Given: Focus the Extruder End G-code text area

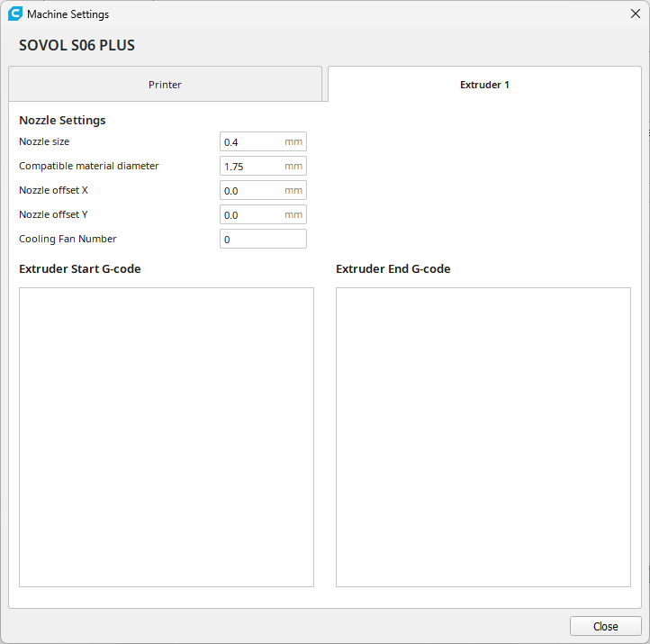Looking at the screenshot, I should click(x=483, y=437).
